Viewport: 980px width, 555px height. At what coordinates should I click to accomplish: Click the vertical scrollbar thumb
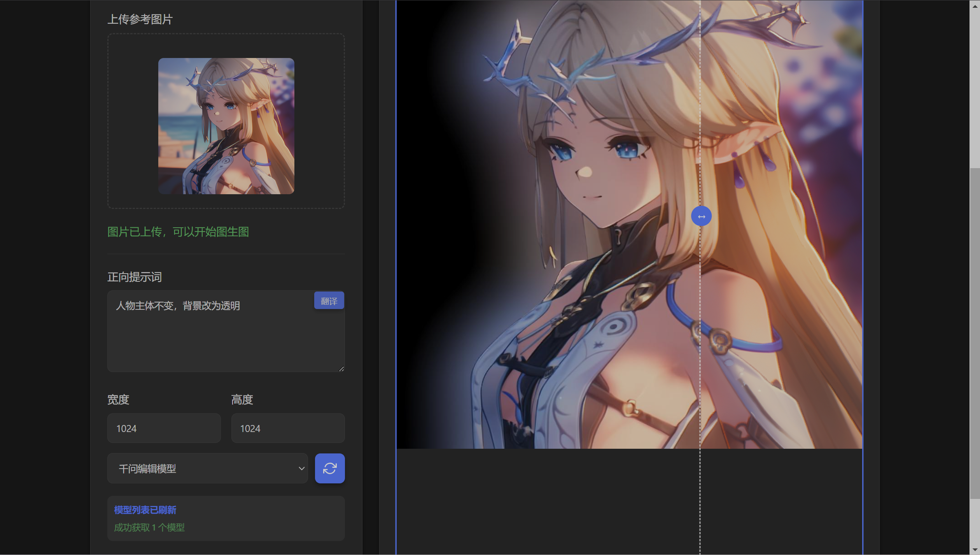pos(975,333)
